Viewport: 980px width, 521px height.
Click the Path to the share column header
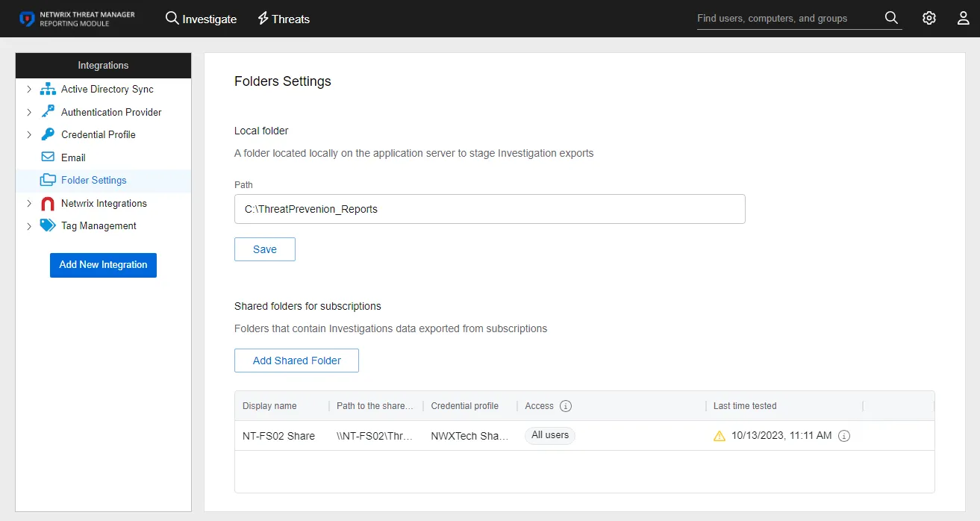(375, 406)
